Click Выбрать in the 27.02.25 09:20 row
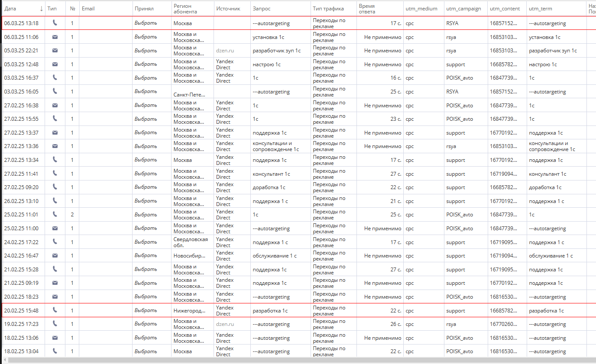The width and height of the screenshot is (596, 364). [146, 187]
